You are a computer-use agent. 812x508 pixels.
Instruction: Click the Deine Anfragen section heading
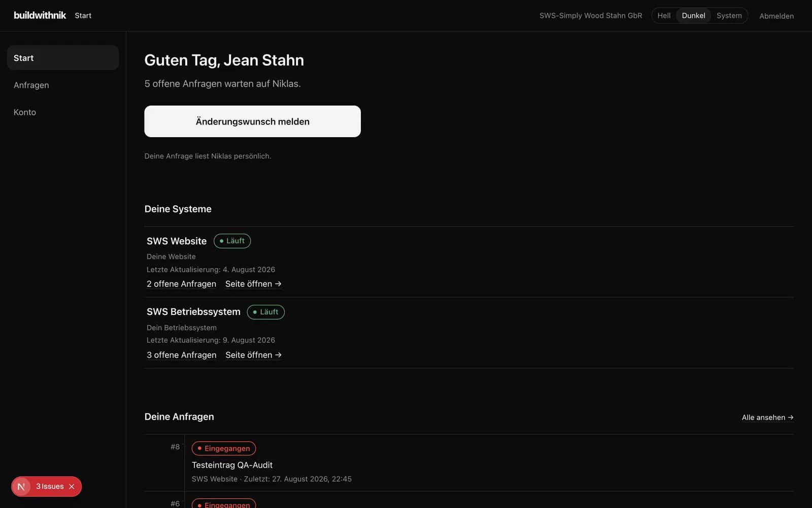coord(179,417)
